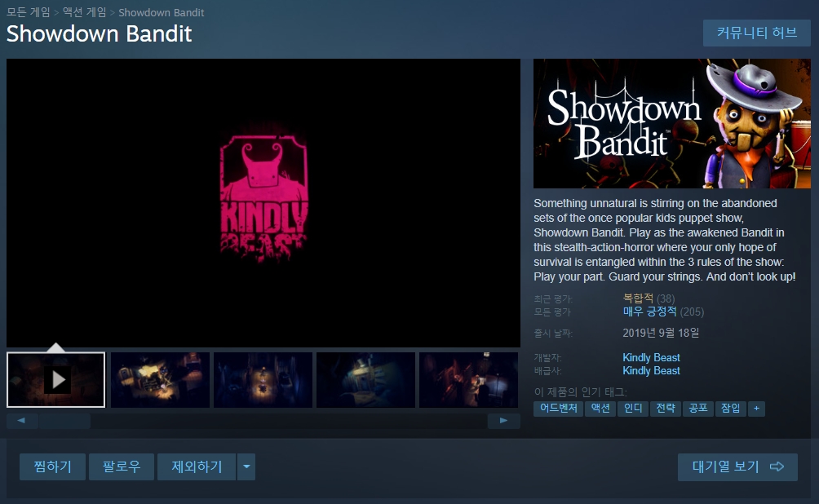
Task: Select the 전략 tag
Action: (666, 409)
